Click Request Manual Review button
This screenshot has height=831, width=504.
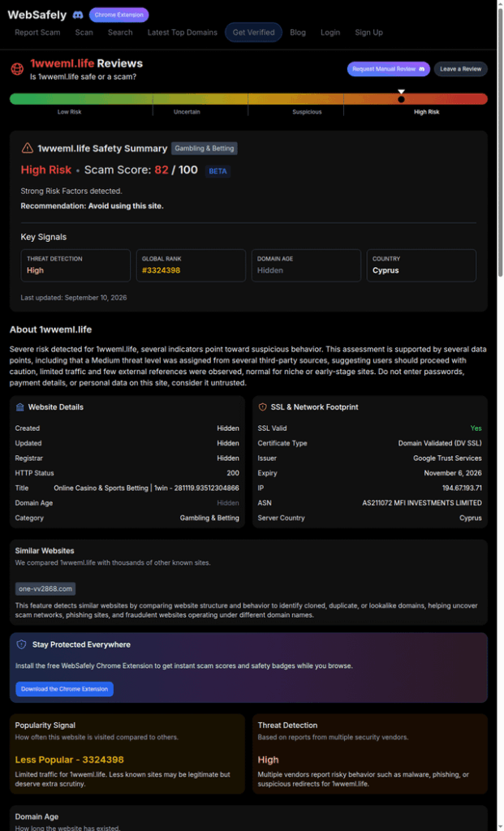point(389,69)
